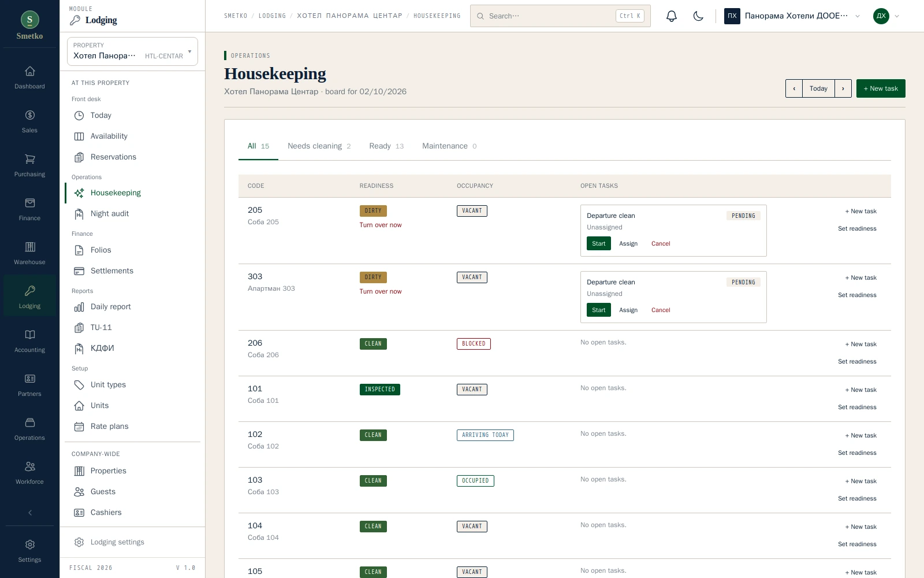Switch to Ready tab
Image resolution: width=924 pixels, height=578 pixels.
coord(386,146)
